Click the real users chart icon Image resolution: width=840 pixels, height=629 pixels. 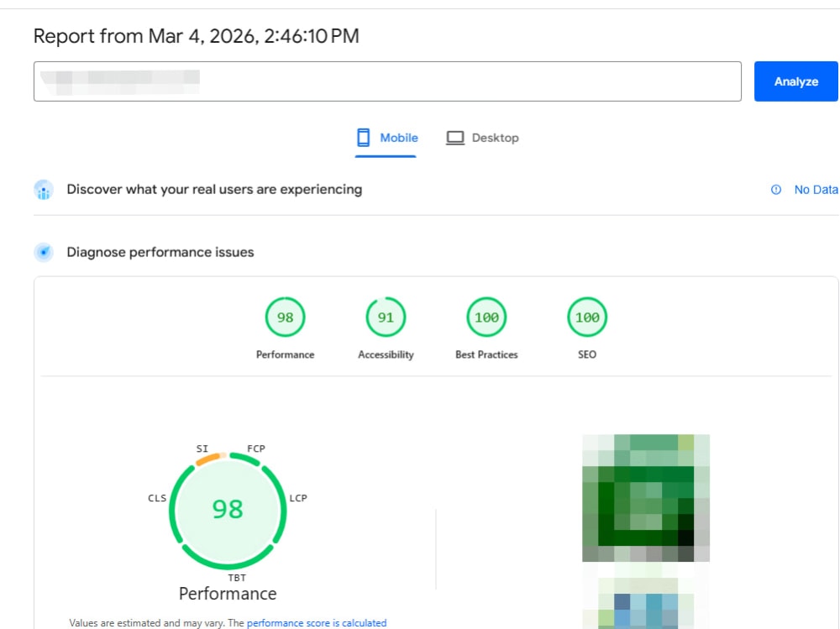point(44,190)
